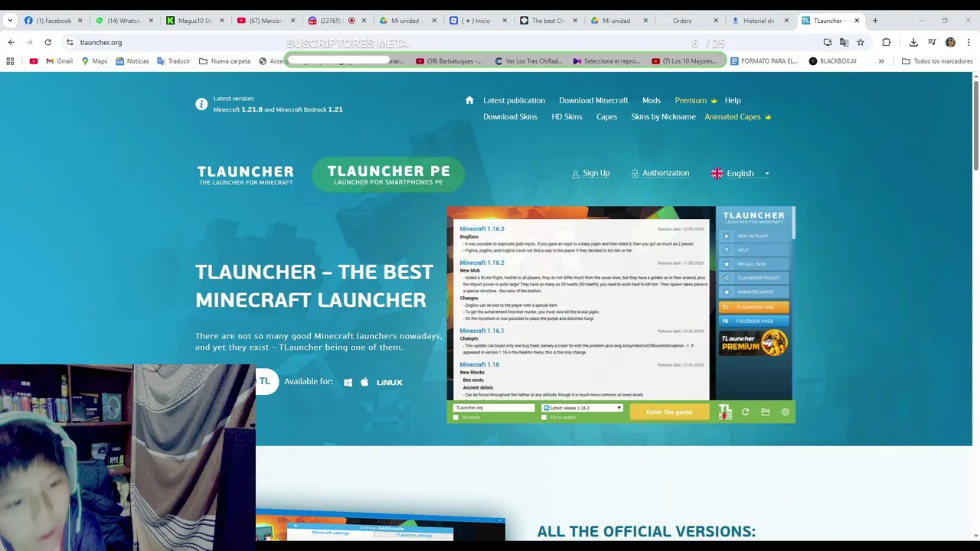Click the Authorization link

(665, 174)
